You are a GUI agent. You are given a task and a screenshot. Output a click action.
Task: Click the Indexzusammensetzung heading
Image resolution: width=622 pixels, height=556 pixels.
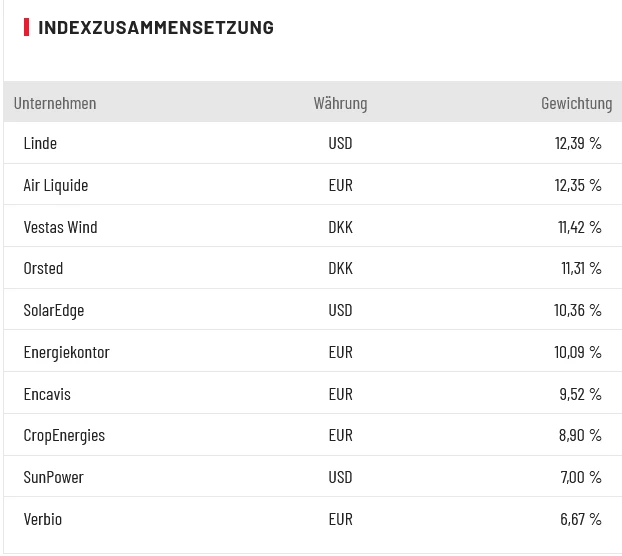(155, 27)
